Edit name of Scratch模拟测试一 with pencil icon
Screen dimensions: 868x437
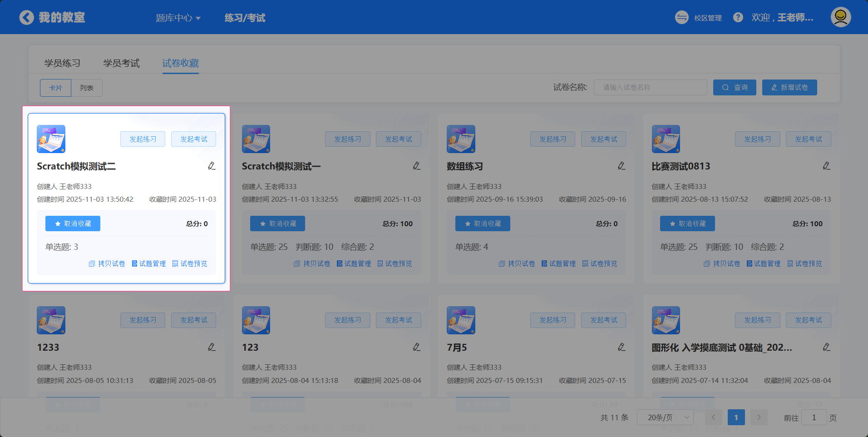(417, 166)
